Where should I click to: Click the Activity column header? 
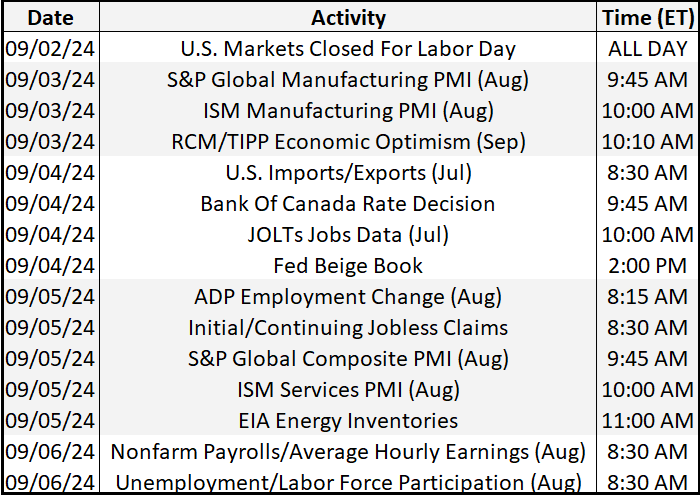click(348, 17)
